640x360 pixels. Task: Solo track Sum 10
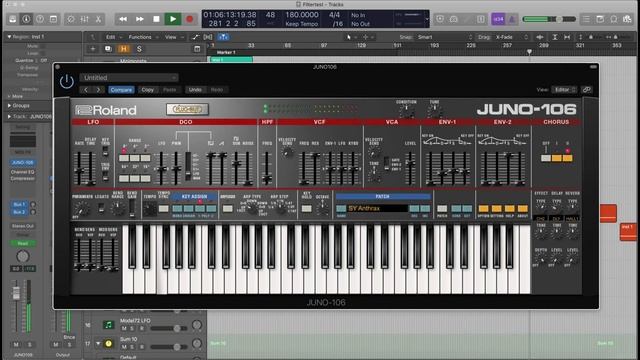(133, 347)
